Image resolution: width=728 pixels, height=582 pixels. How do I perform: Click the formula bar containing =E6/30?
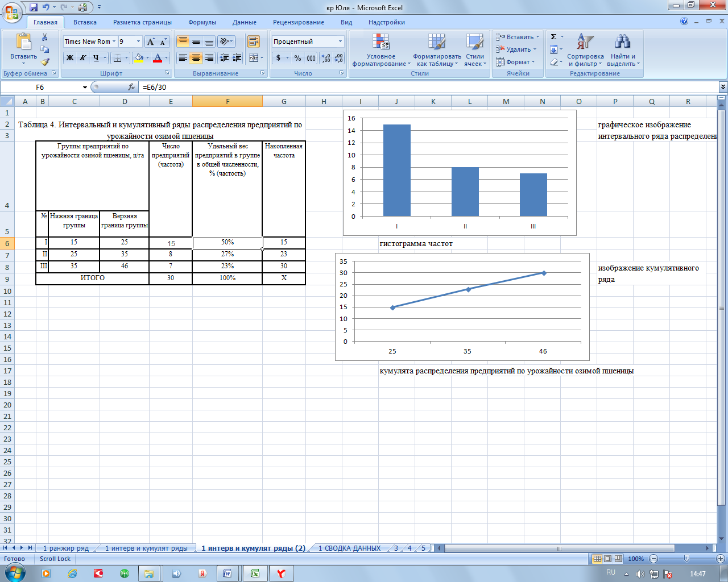pos(429,87)
